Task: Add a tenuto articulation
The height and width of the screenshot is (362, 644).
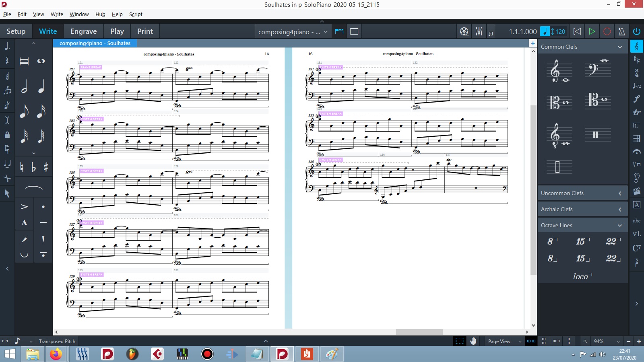Action: tap(43, 222)
